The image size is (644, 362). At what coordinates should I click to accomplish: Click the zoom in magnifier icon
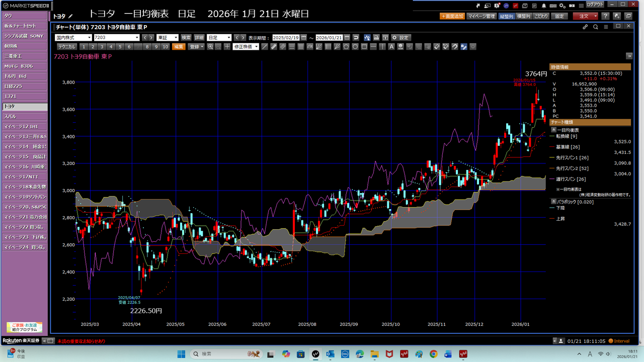pos(210,47)
